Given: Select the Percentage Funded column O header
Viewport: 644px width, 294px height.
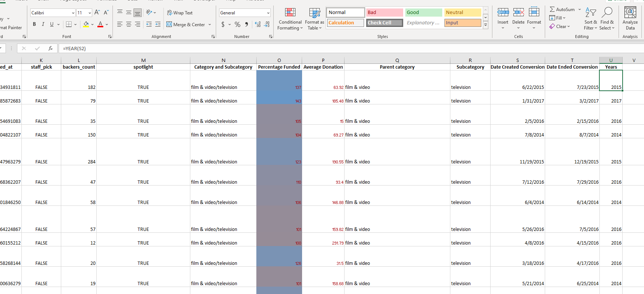Looking at the screenshot, I should (x=279, y=60).
